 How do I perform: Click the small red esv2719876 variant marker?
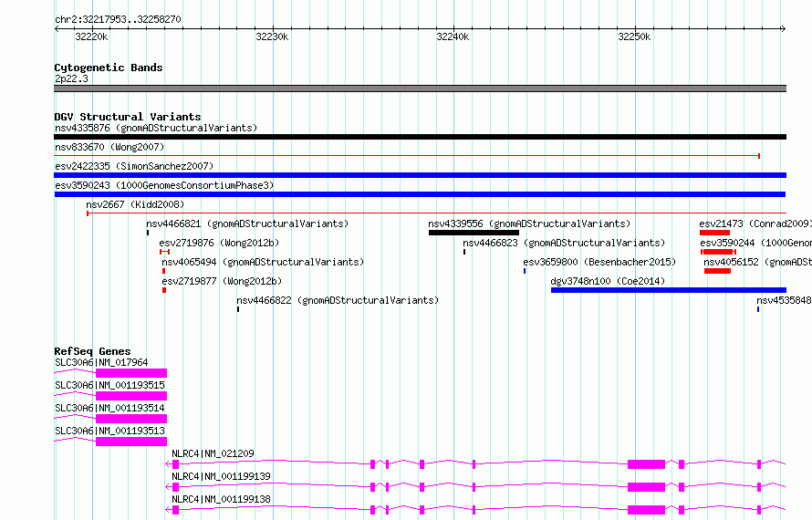tap(164, 252)
